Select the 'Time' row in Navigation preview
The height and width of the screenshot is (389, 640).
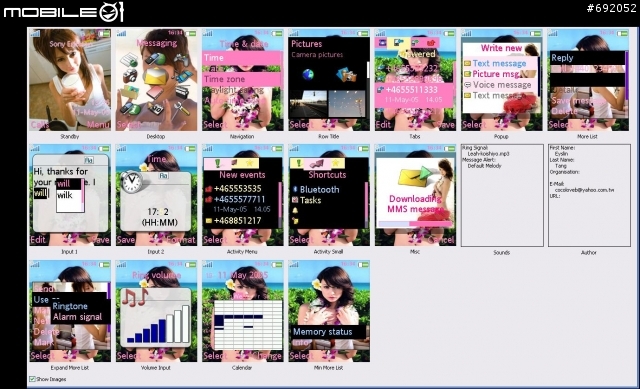[242, 58]
